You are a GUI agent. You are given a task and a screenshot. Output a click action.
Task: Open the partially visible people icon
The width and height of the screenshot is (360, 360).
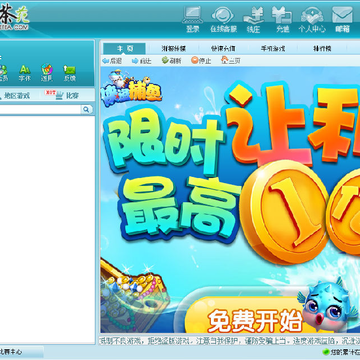click(x=4, y=73)
